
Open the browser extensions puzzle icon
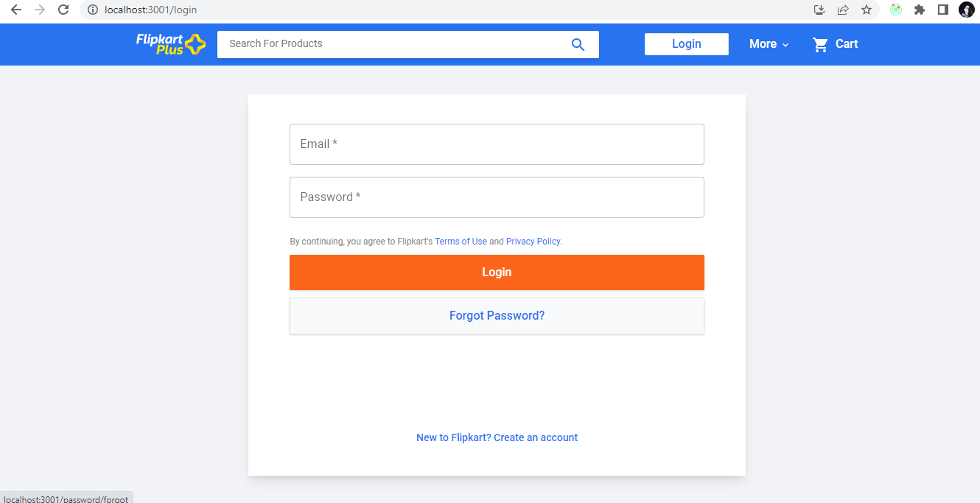919,10
